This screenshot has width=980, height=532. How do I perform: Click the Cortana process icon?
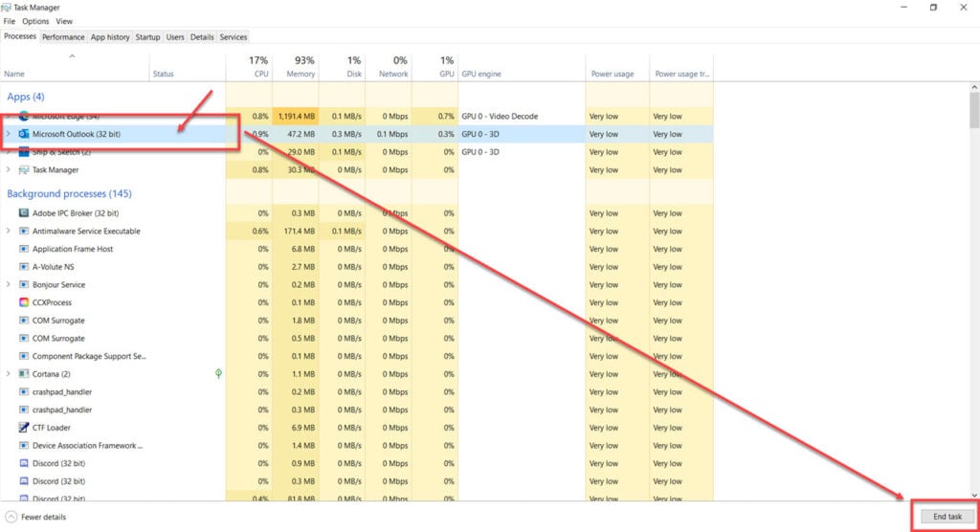point(24,374)
